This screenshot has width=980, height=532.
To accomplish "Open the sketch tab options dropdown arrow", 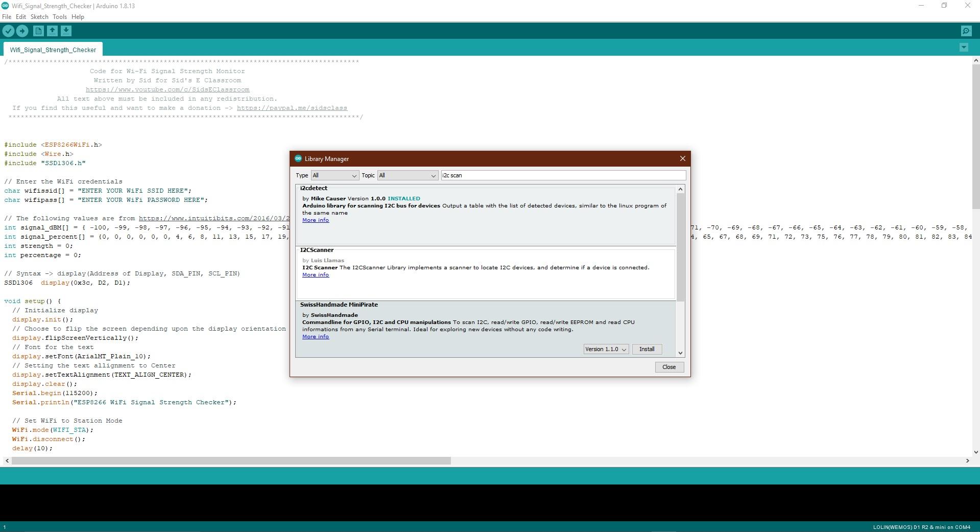I will pos(964,48).
